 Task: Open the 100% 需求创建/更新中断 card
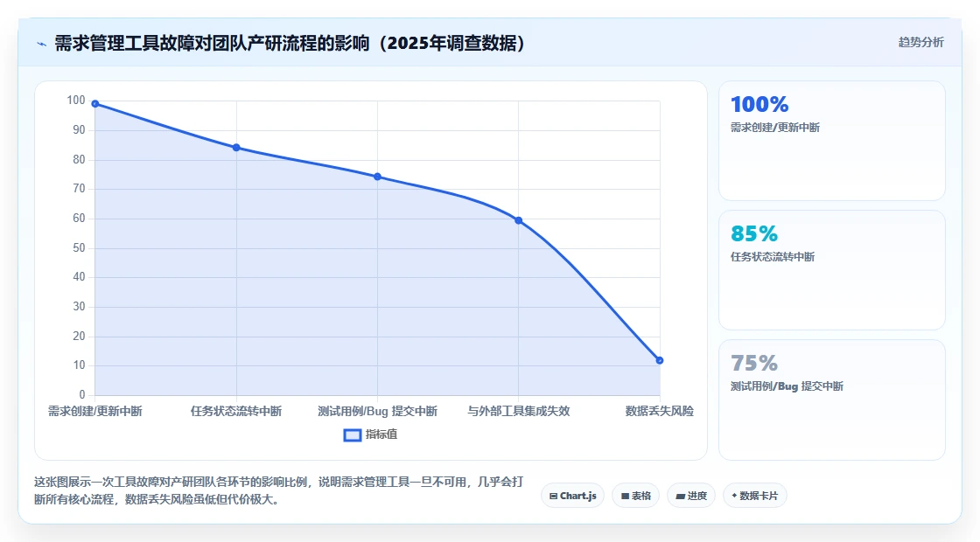tap(832, 141)
